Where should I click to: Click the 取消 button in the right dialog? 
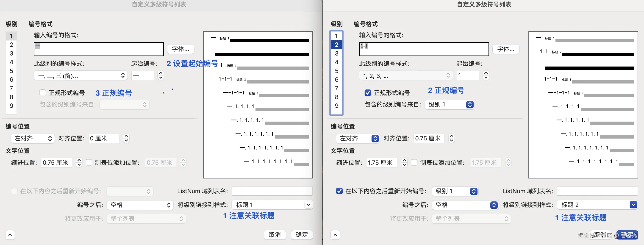pos(601,234)
